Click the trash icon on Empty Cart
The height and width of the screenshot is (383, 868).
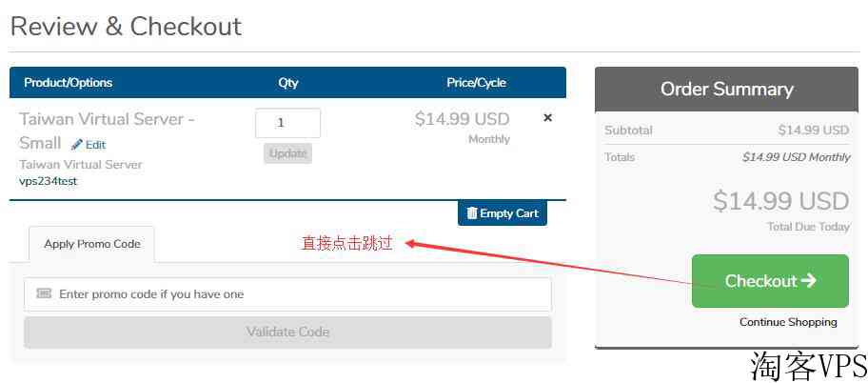tap(472, 212)
